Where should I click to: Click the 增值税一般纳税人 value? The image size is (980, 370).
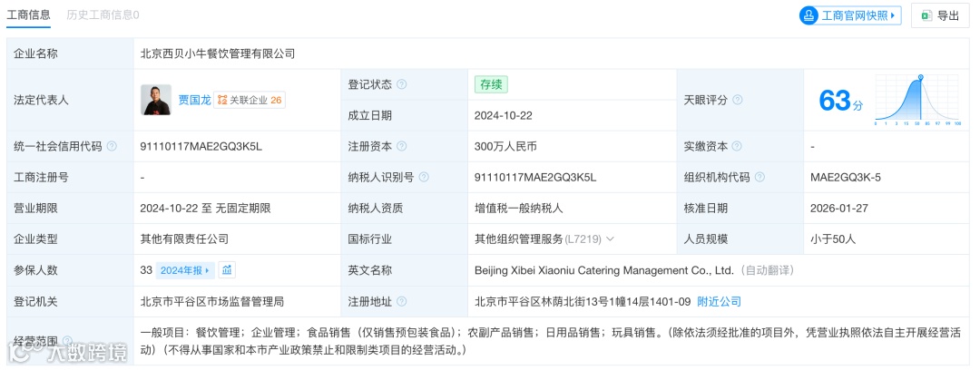(x=519, y=209)
